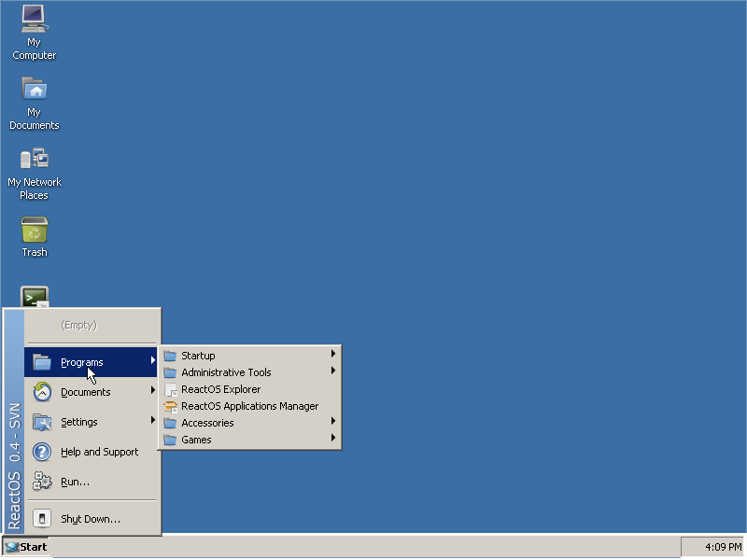Image resolution: width=747 pixels, height=560 pixels.
Task: Choose Run... from the Start menu
Action: (x=91, y=482)
